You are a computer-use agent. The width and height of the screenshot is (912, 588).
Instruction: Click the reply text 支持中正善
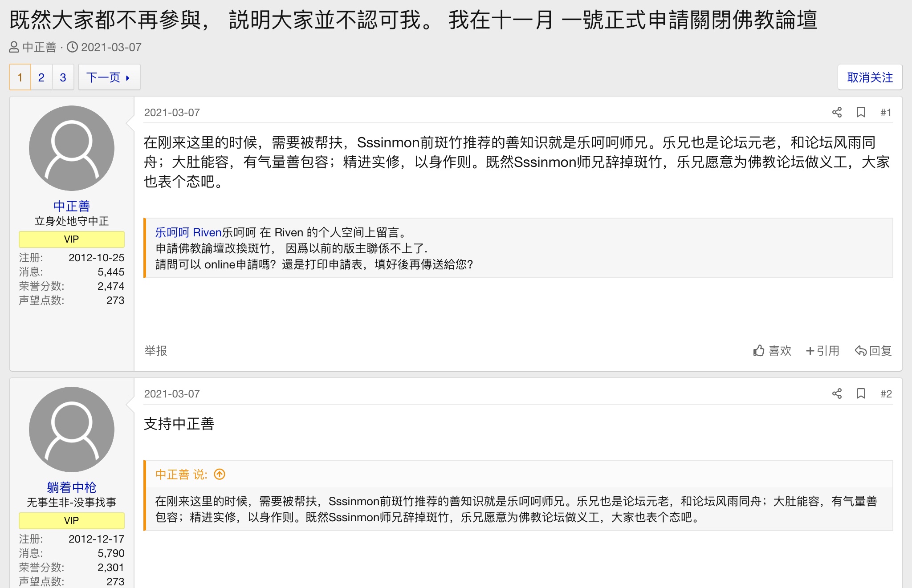coord(179,424)
